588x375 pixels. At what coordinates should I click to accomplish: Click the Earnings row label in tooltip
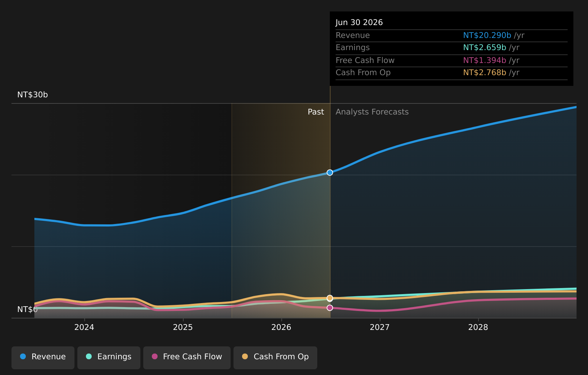tap(353, 48)
